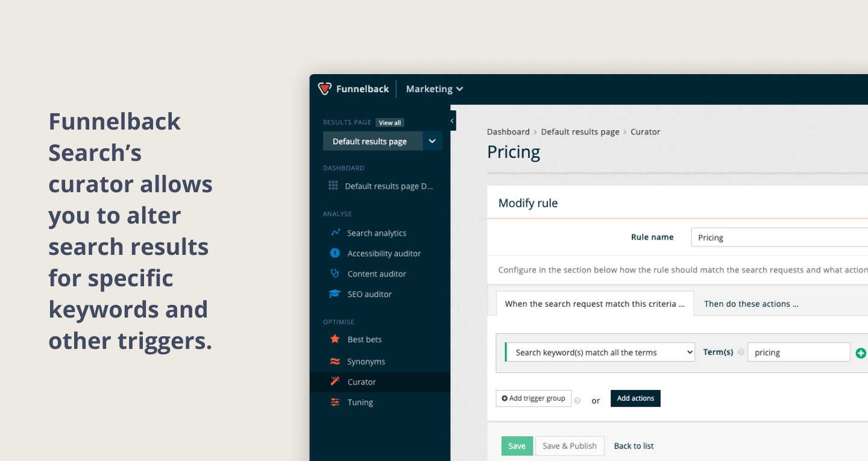This screenshot has width=868, height=461.
Task: Open the Synonyms section
Action: (x=357, y=362)
